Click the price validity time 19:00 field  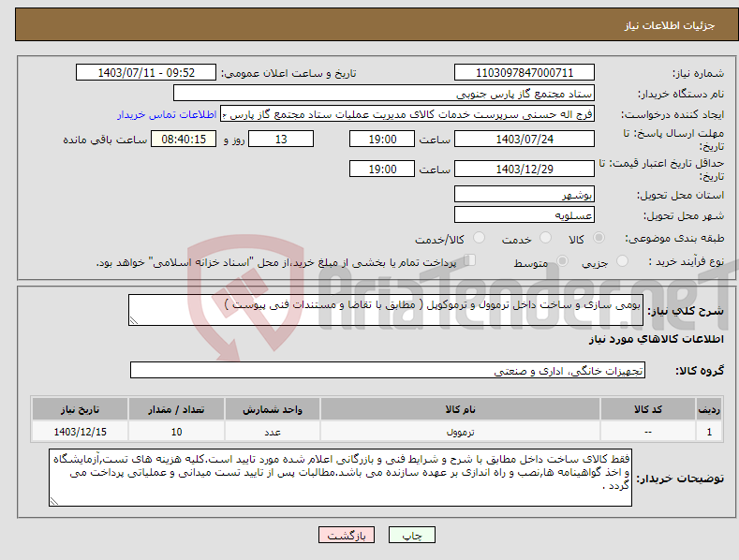(x=382, y=169)
